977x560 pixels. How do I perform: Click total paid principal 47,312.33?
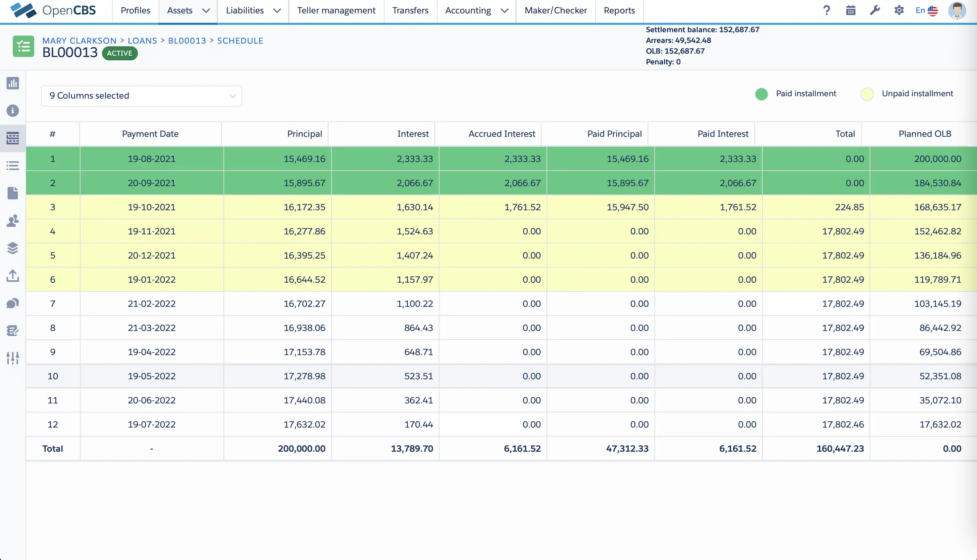click(627, 449)
